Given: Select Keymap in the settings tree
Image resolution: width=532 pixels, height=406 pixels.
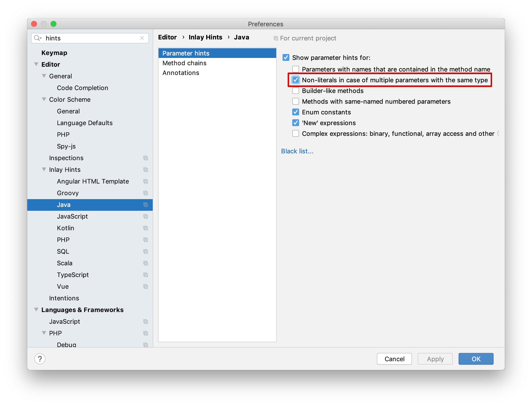Looking at the screenshot, I should [x=54, y=53].
